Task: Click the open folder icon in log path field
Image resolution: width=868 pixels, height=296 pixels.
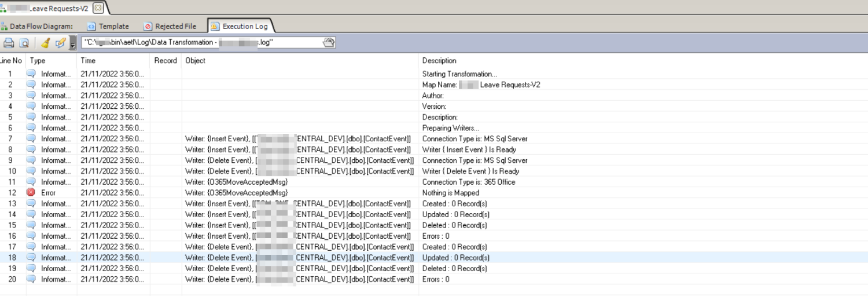Action: coord(329,42)
